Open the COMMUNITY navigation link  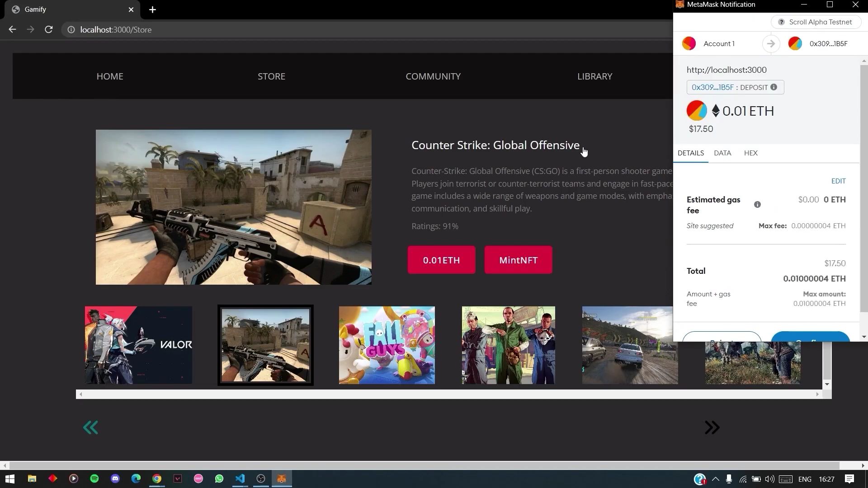coord(433,76)
